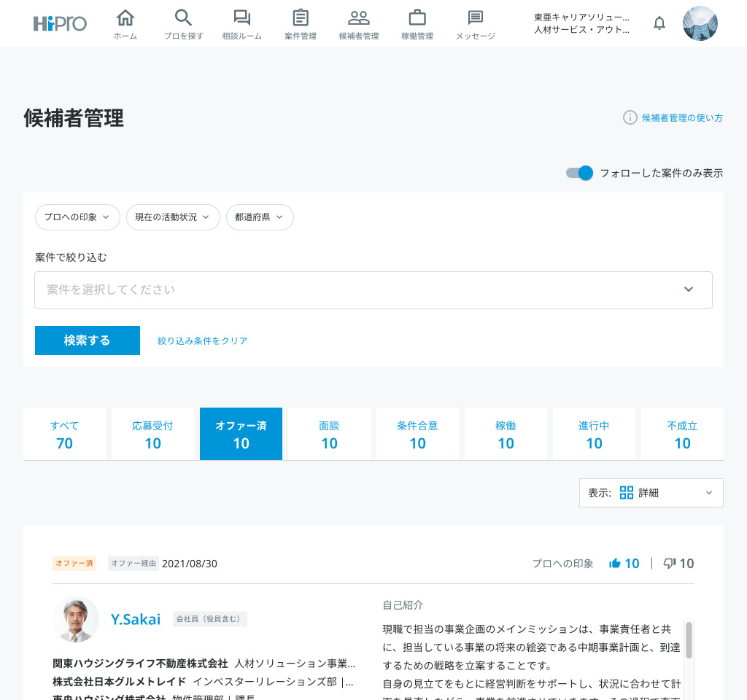Viewport: 747px width, 700px height.
Task: Click the thumbs-up impression icon
Action: point(615,564)
